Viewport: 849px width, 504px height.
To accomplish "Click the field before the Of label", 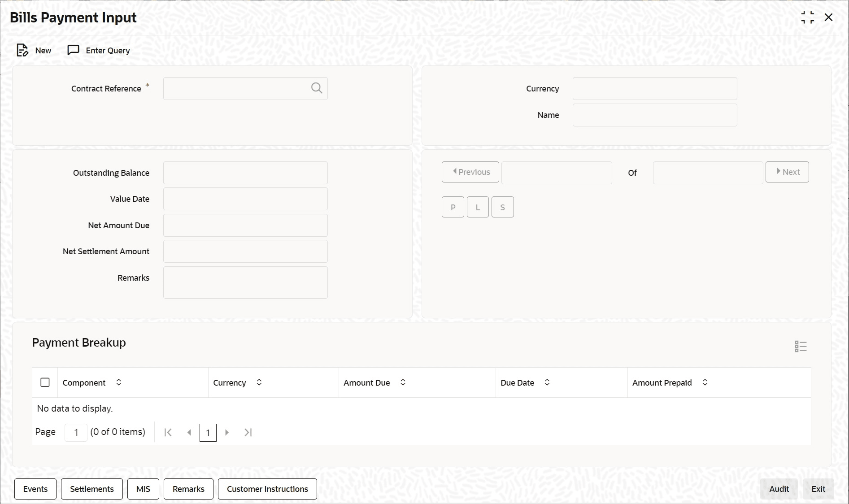I will 557,173.
